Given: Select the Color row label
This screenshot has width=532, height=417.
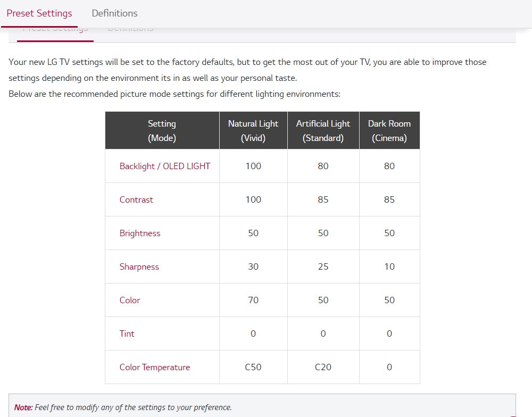Looking at the screenshot, I should (130, 300).
